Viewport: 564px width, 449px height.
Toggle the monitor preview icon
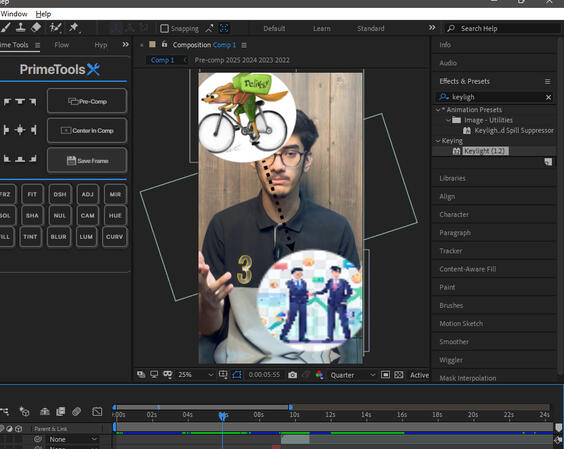point(154,375)
